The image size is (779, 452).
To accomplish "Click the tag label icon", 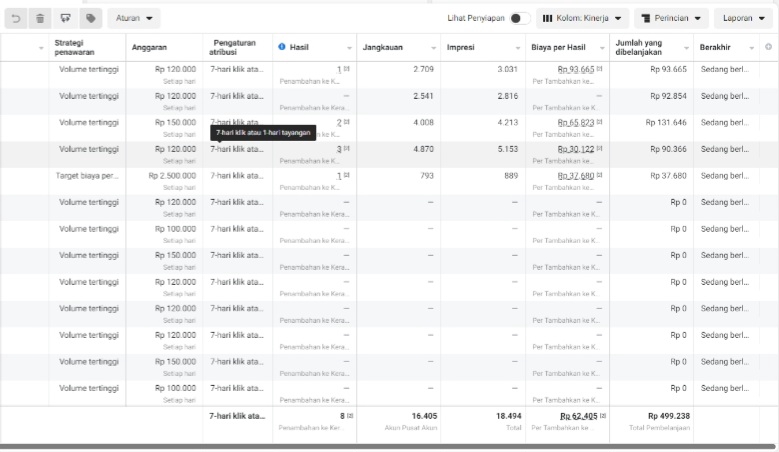I will click(x=90, y=18).
